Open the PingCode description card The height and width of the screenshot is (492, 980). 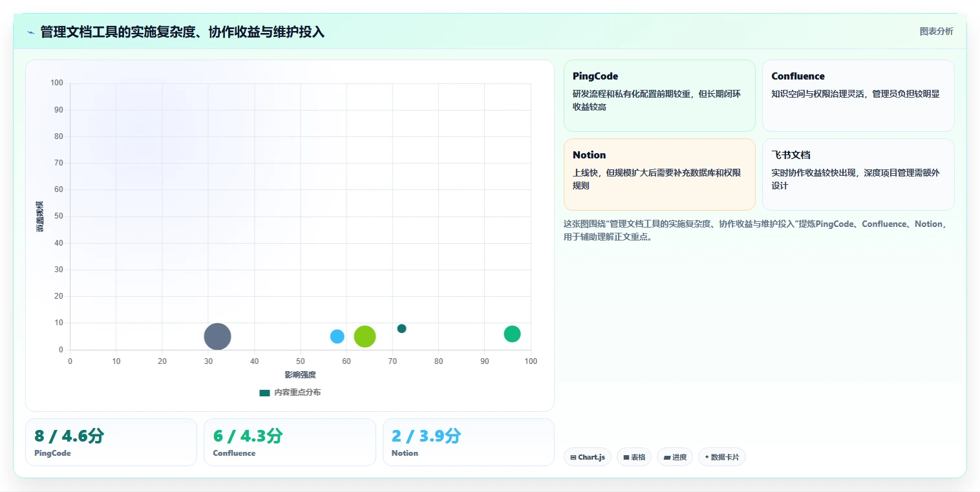point(659,96)
